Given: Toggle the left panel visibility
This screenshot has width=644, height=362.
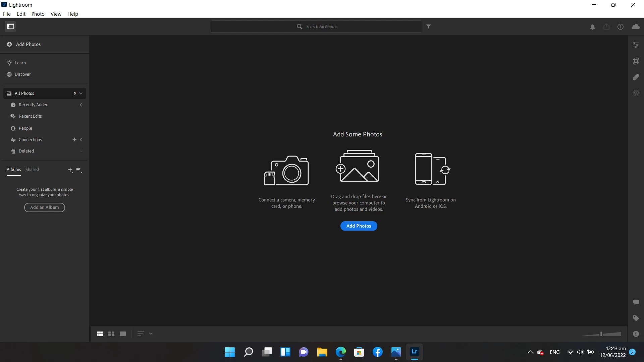Looking at the screenshot, I should tap(10, 26).
